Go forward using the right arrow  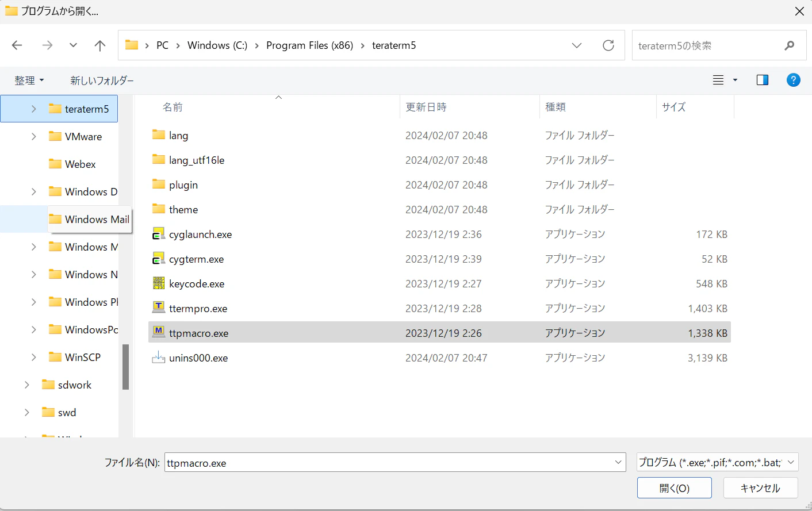click(x=47, y=45)
